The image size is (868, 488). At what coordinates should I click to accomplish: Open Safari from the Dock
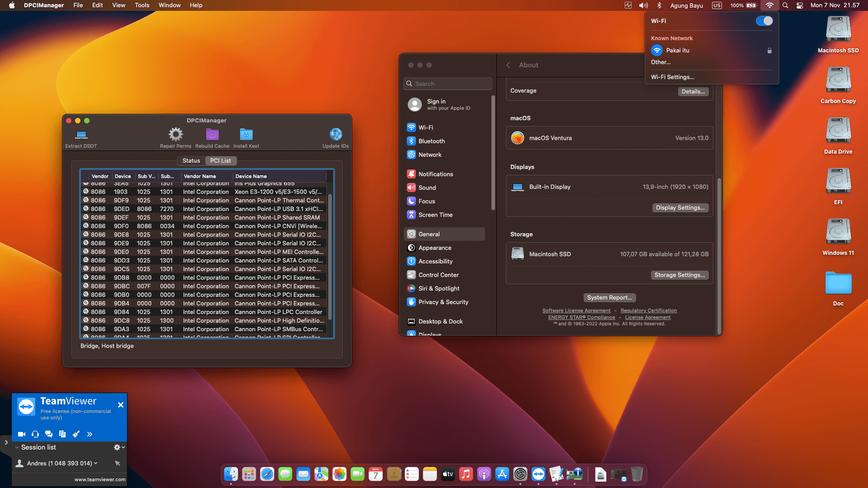267,474
